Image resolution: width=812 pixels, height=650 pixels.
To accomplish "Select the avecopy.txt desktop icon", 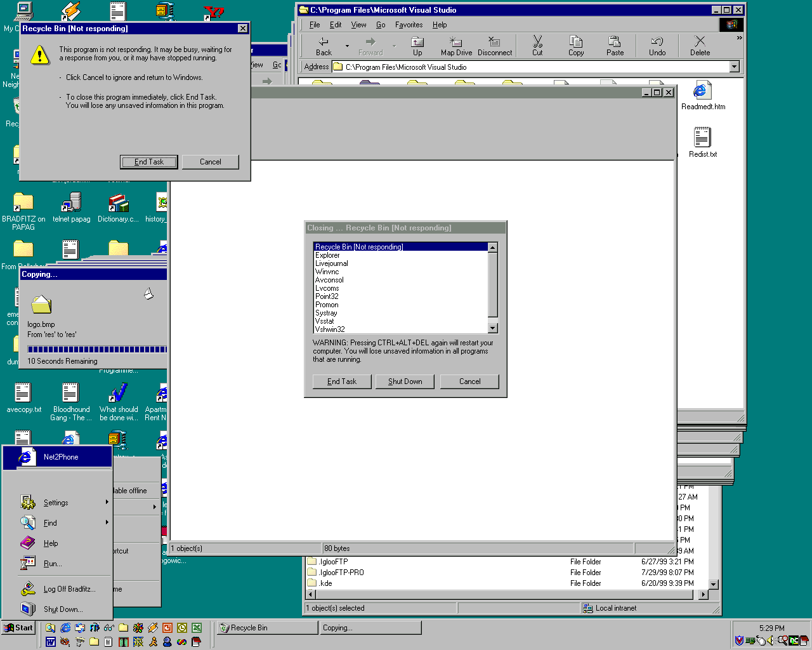I will click(x=24, y=398).
